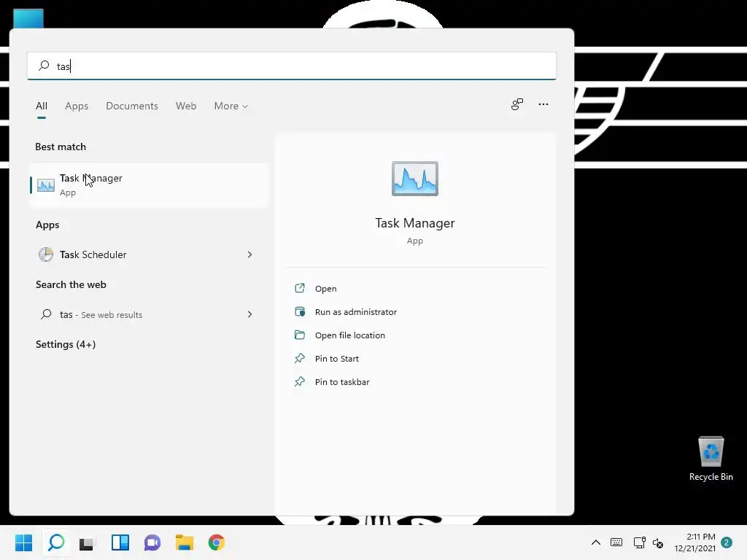Open the Windows Start button
This screenshot has height=560, width=747.
click(24, 542)
